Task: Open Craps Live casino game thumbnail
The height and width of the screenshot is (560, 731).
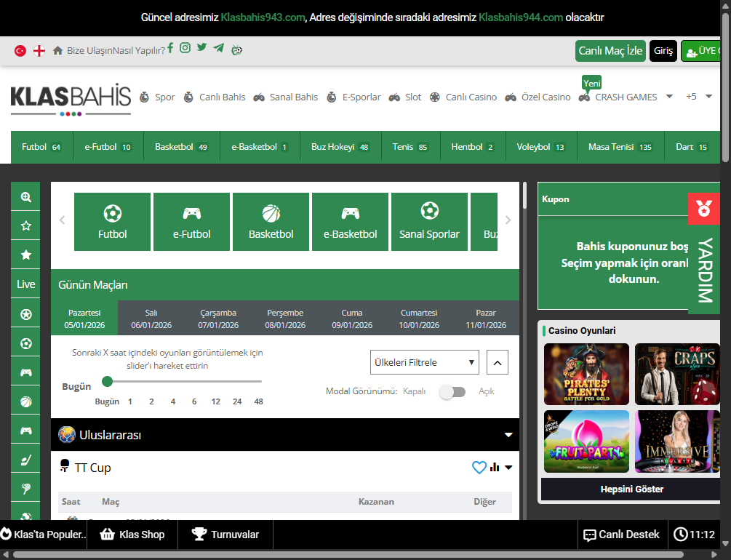Action: pos(677,374)
